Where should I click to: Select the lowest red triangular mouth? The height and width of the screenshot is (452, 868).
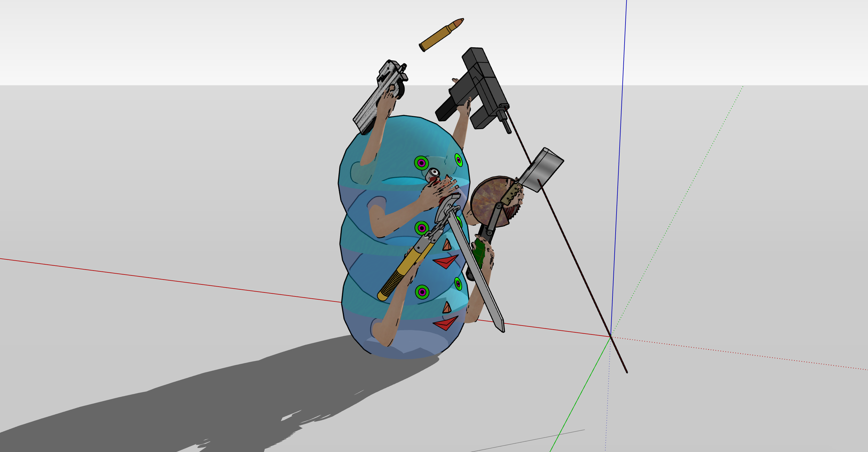(x=445, y=324)
